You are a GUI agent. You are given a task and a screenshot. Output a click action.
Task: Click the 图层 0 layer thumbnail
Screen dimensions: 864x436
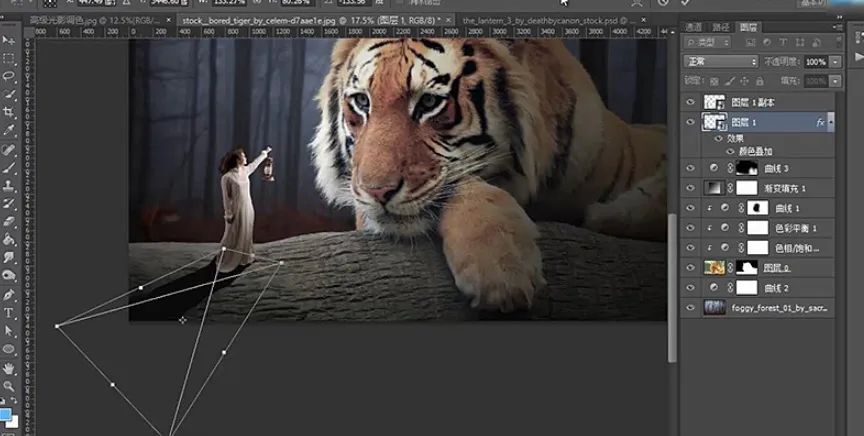point(714,268)
